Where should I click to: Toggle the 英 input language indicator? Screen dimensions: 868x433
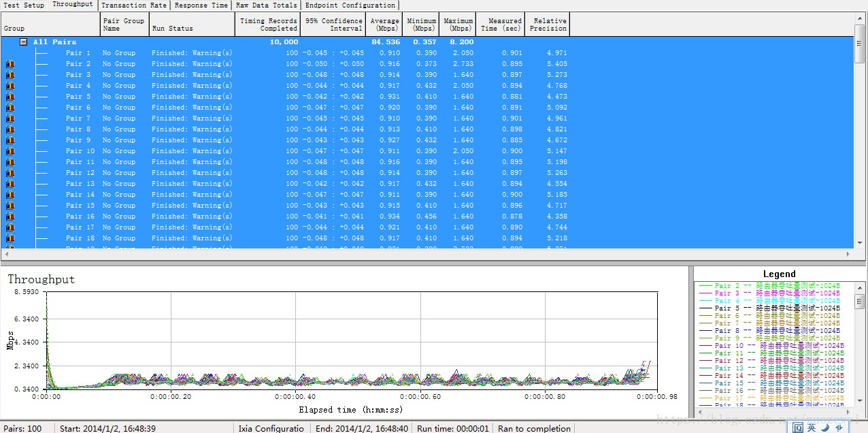(812, 427)
